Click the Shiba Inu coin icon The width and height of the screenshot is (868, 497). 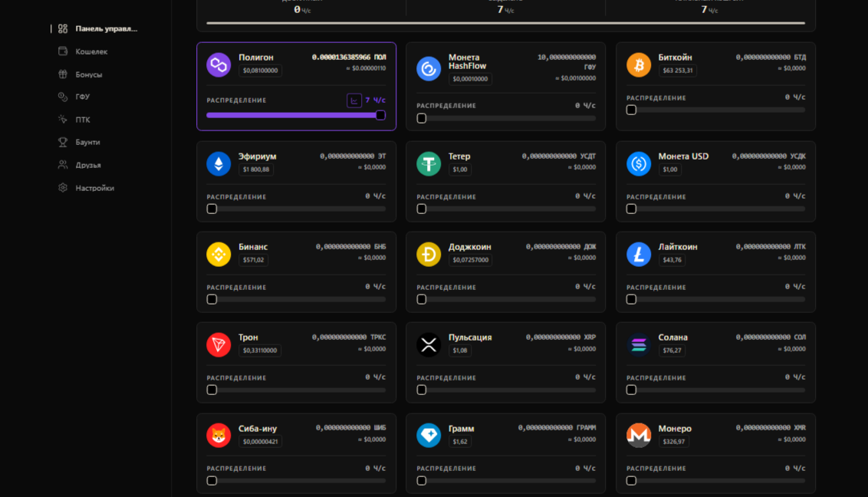click(219, 436)
